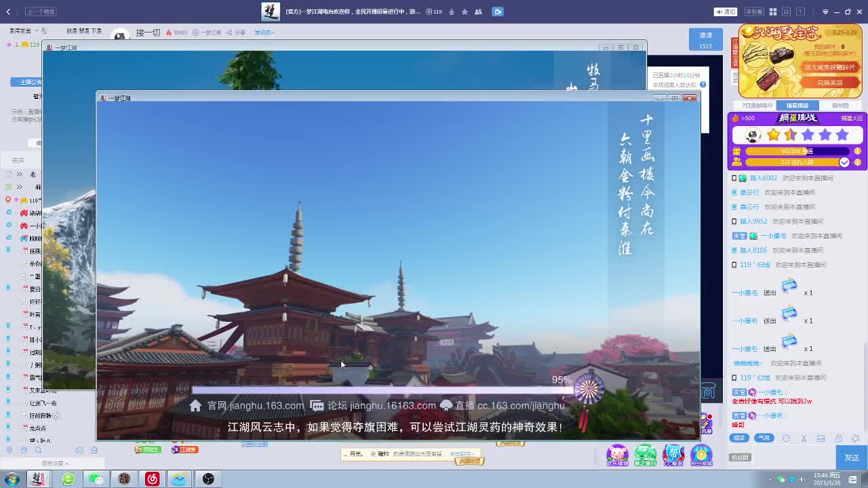Open the channel avatar logo in the title bar
Image resolution: width=868 pixels, height=488 pixels.
[271, 12]
